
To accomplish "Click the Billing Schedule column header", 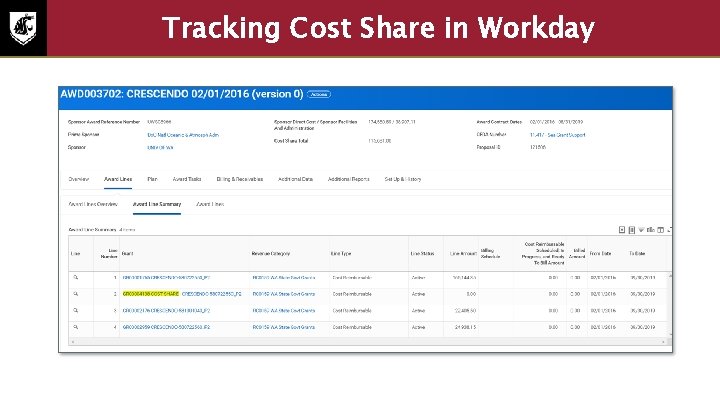I will (x=490, y=253).
